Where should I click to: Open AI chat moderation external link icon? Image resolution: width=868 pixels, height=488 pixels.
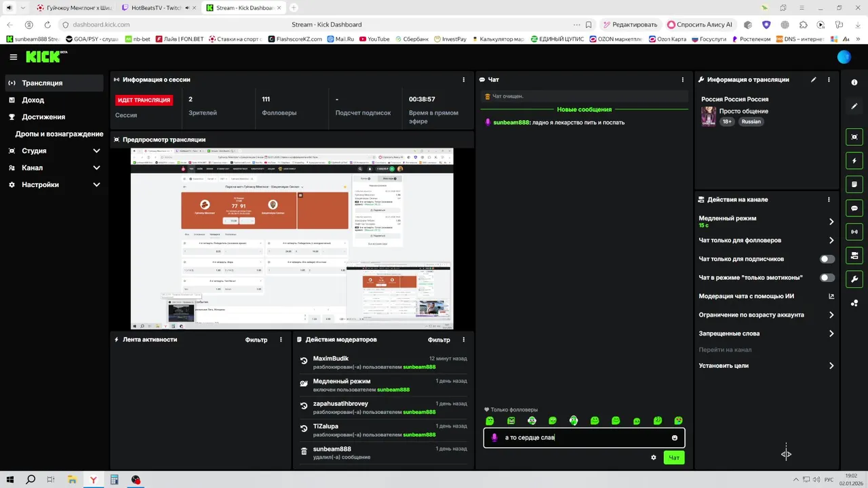[831, 296]
